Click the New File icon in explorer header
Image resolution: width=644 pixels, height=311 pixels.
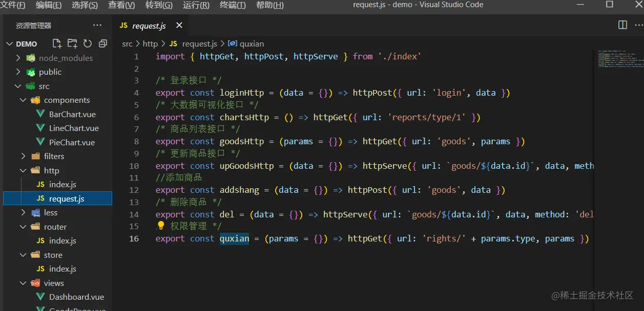[57, 43]
